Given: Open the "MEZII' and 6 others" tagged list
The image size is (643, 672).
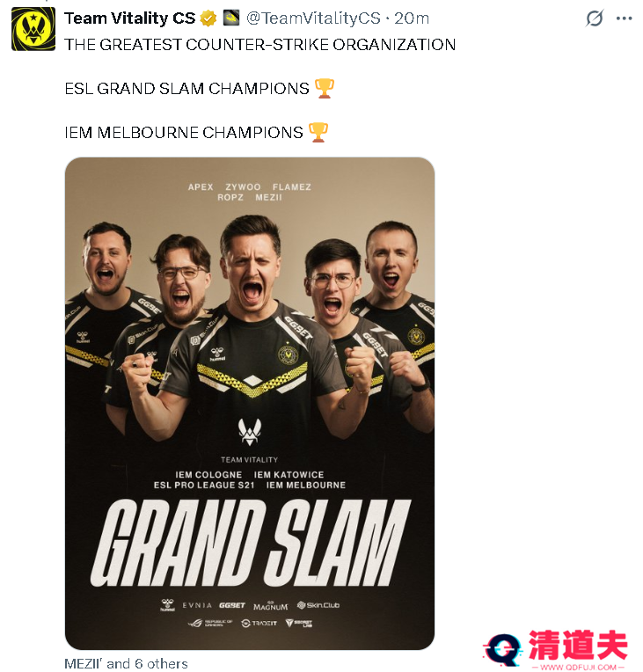Looking at the screenshot, I should (x=126, y=663).
